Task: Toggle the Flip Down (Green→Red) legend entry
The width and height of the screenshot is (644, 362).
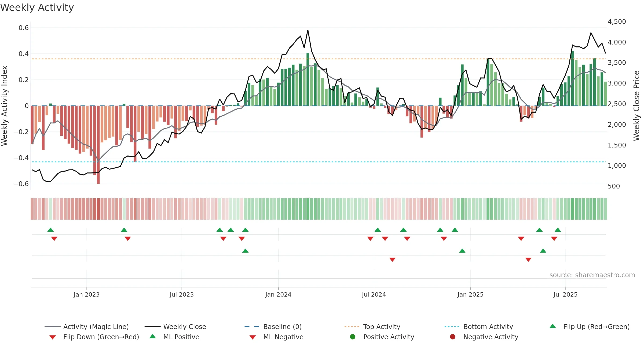Action: (x=94, y=337)
